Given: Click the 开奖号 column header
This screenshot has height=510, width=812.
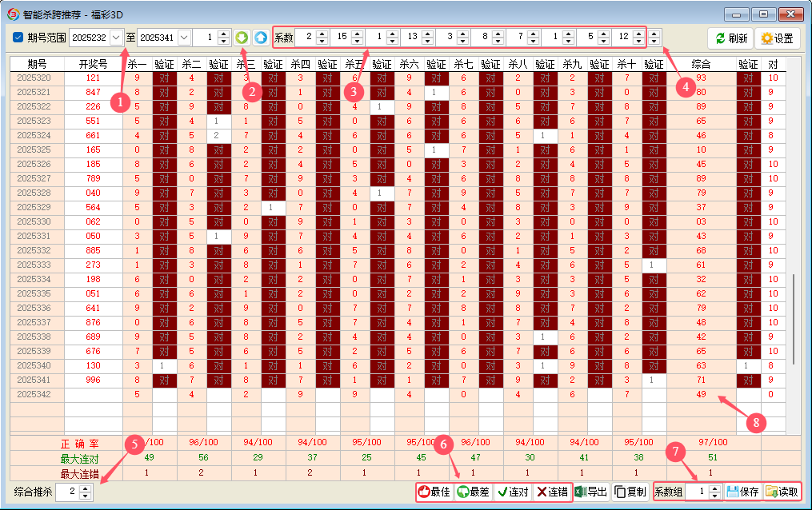Looking at the screenshot, I should point(93,63).
